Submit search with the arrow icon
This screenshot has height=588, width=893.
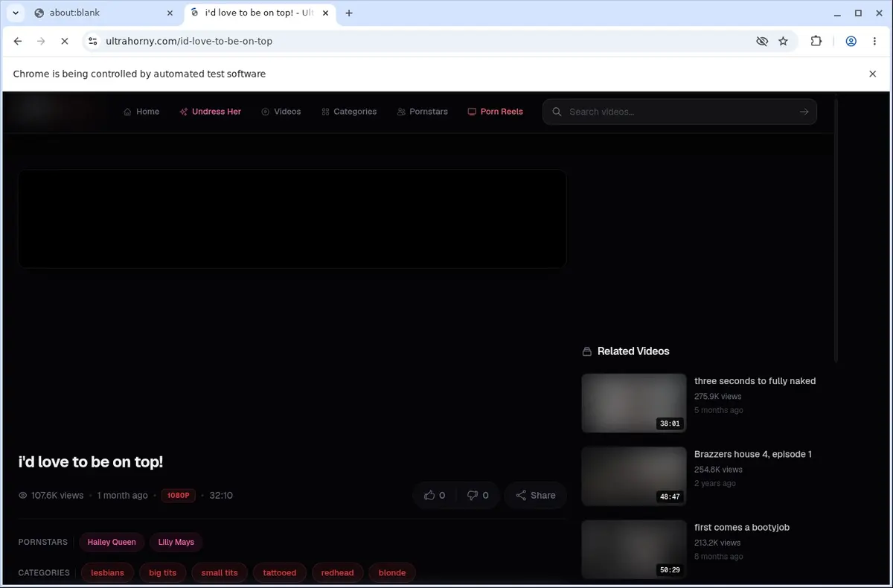pyautogui.click(x=804, y=112)
